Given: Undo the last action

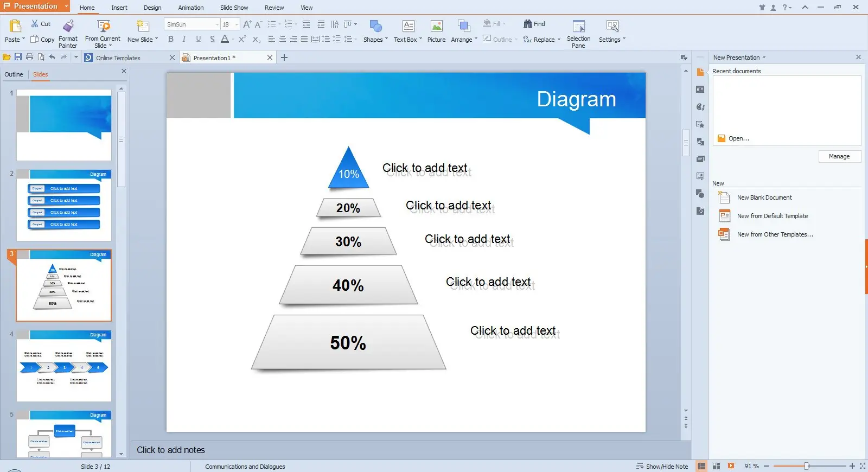Looking at the screenshot, I should click(52, 57).
